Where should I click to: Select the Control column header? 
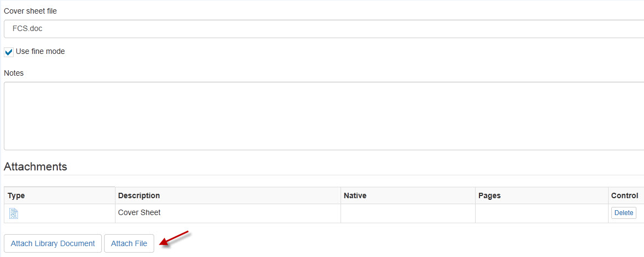[x=626, y=195]
